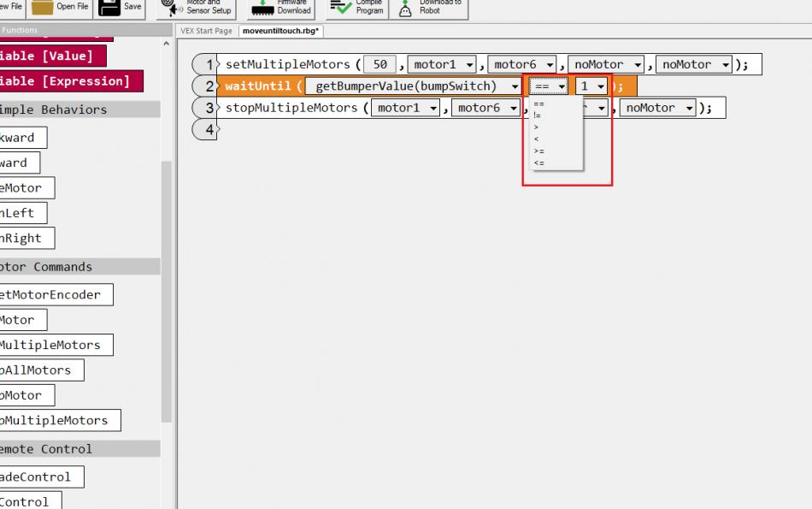Screen dimensions: 812x509
Task: Click the setMotor function block
Action: click(23, 320)
